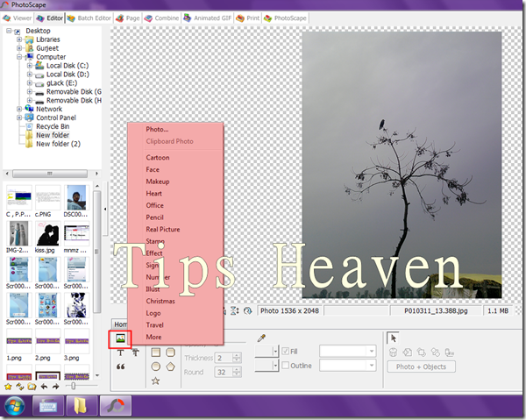
Task: Select the star shape tool
Action: 155,381
